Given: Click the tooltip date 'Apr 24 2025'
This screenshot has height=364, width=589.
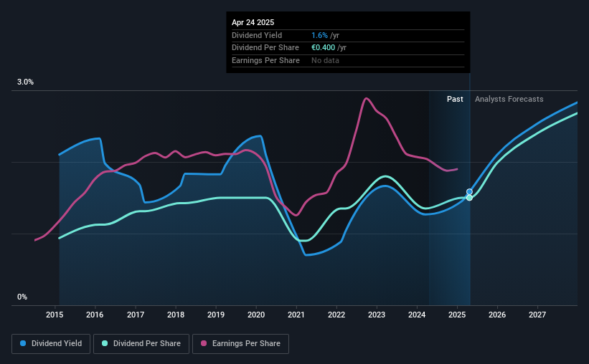Looking at the screenshot, I should [253, 22].
